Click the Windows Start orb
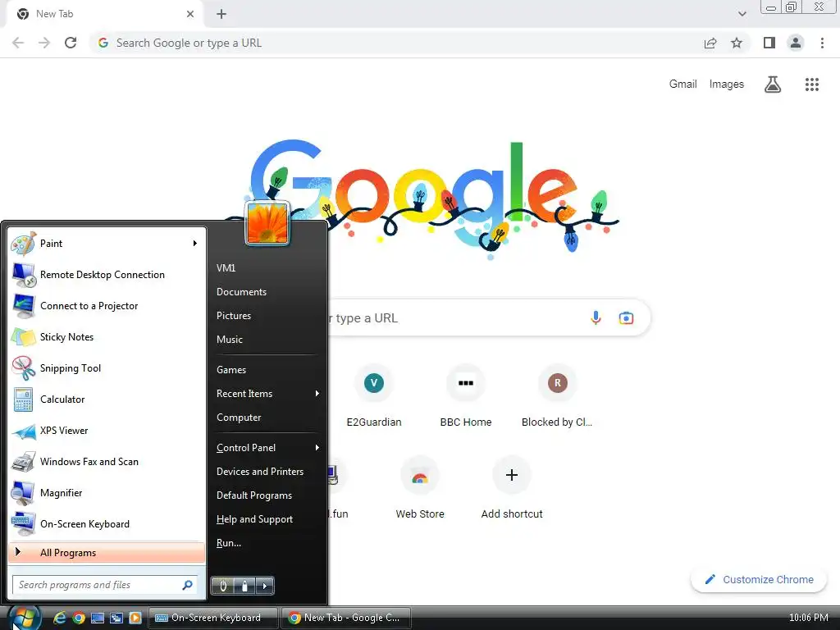The height and width of the screenshot is (630, 840). [x=24, y=618]
